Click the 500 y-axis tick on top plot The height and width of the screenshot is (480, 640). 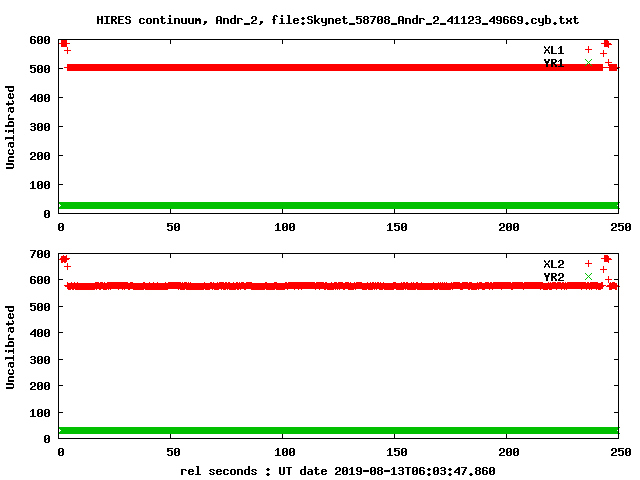pyautogui.click(x=40, y=69)
